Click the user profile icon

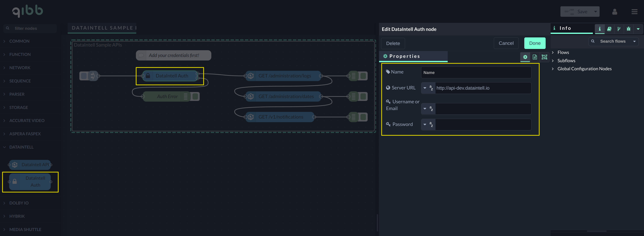tap(615, 12)
